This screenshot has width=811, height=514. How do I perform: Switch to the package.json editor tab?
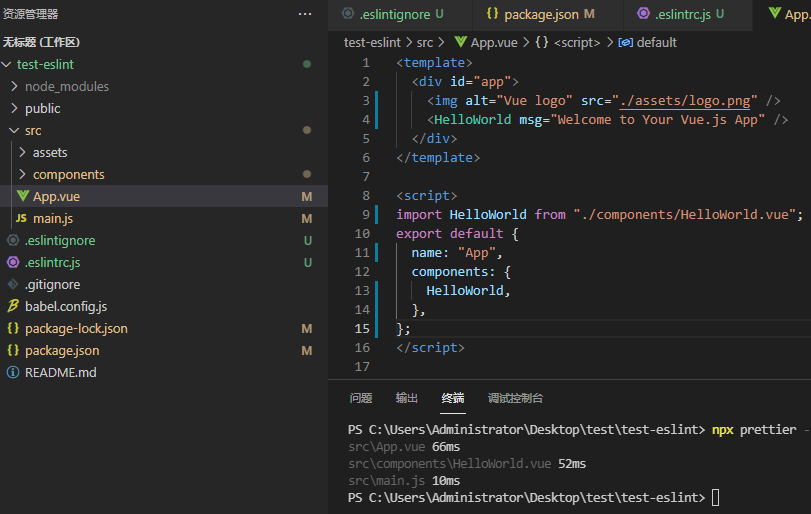tap(539, 14)
